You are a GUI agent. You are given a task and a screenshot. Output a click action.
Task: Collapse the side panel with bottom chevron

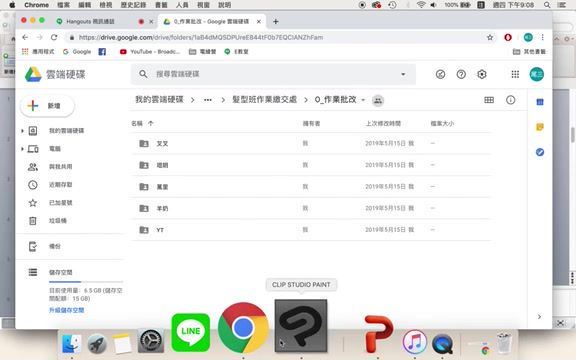(539, 317)
